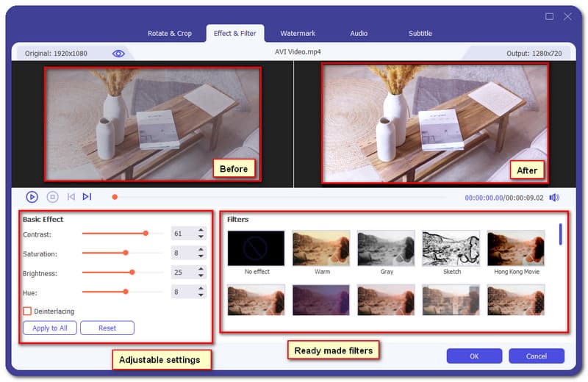Click the Hue slider handle

[x=126, y=292]
